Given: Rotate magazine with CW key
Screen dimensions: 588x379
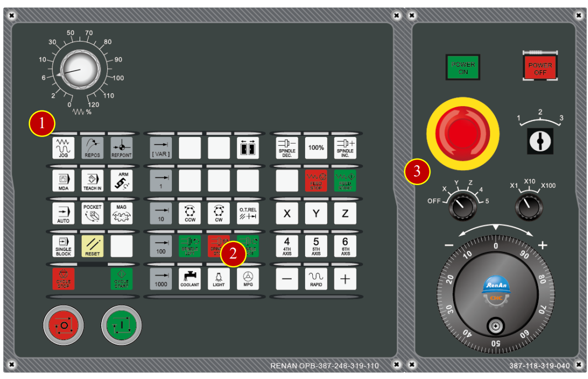Looking at the screenshot, I should tap(219, 213).
